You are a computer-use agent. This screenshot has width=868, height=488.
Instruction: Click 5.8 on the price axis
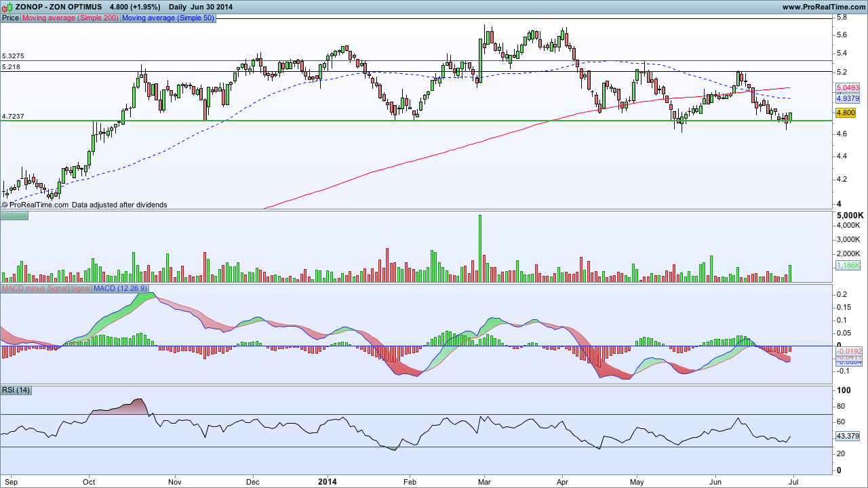842,17
